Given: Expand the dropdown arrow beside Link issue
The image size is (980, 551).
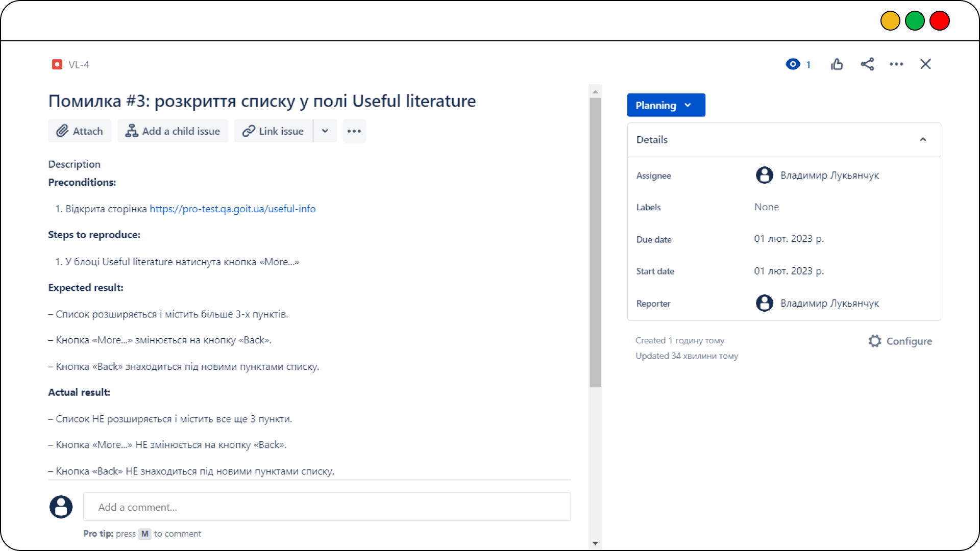Looking at the screenshot, I should point(325,131).
